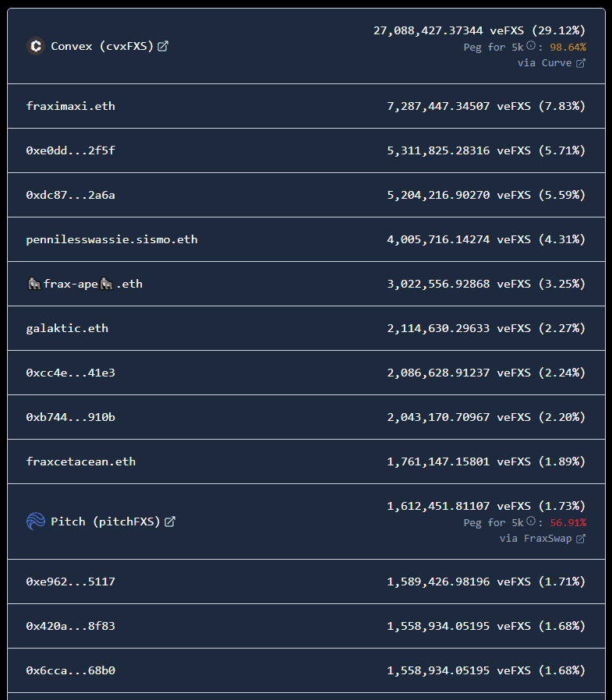Open external link icon beside Convex (cvxFXS)
This screenshot has height=700, width=612.
(163, 46)
